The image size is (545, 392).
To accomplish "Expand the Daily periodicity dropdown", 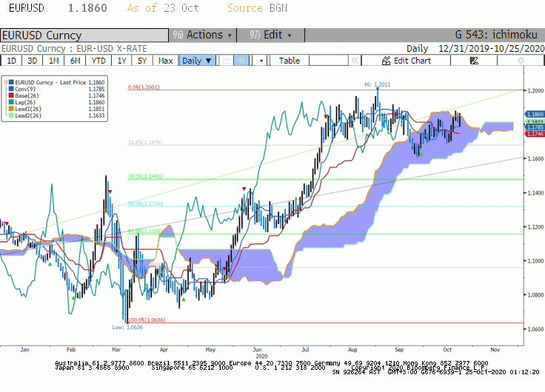I will pos(197,61).
